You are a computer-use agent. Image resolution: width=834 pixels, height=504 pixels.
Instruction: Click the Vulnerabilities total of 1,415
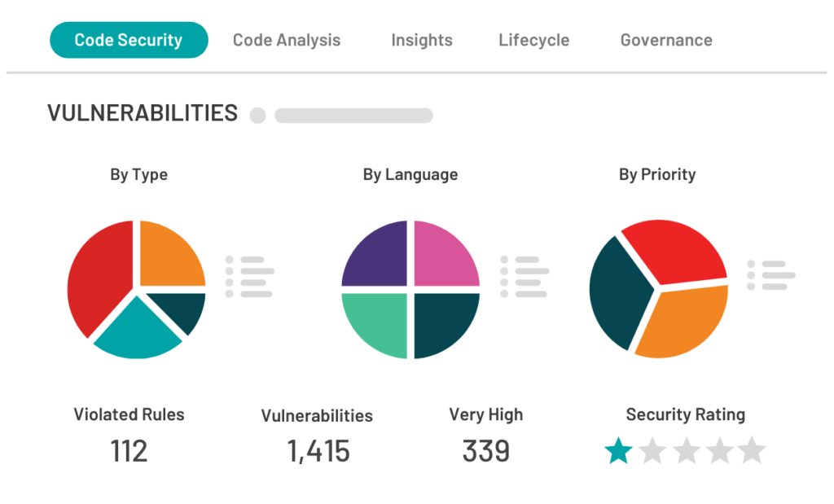317,450
